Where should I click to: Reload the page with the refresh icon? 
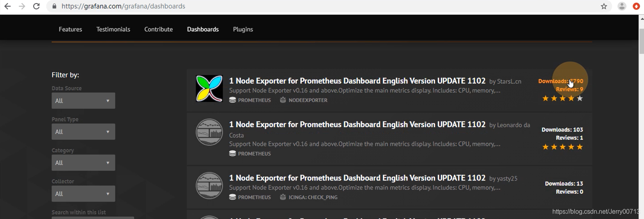click(x=36, y=6)
